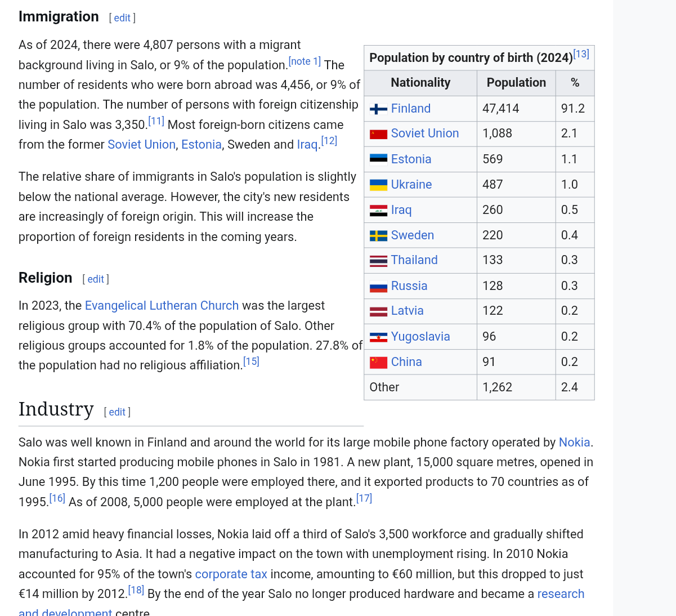Follow the Iraq link in paragraph
Image resolution: width=676 pixels, height=616 pixels.
tap(307, 145)
